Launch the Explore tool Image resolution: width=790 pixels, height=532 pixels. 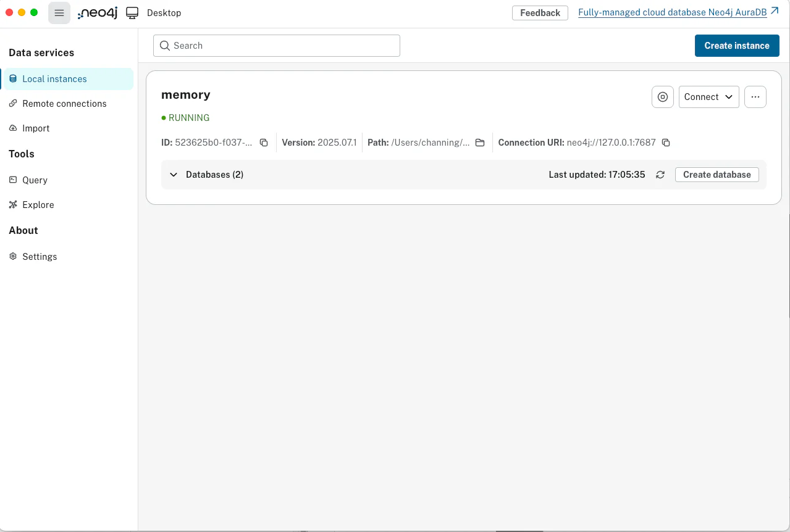coord(38,205)
